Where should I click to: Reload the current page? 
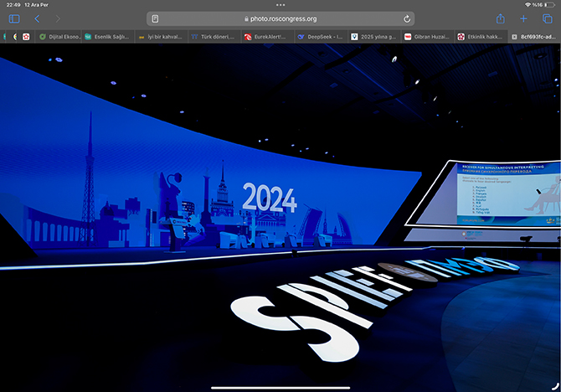407,18
